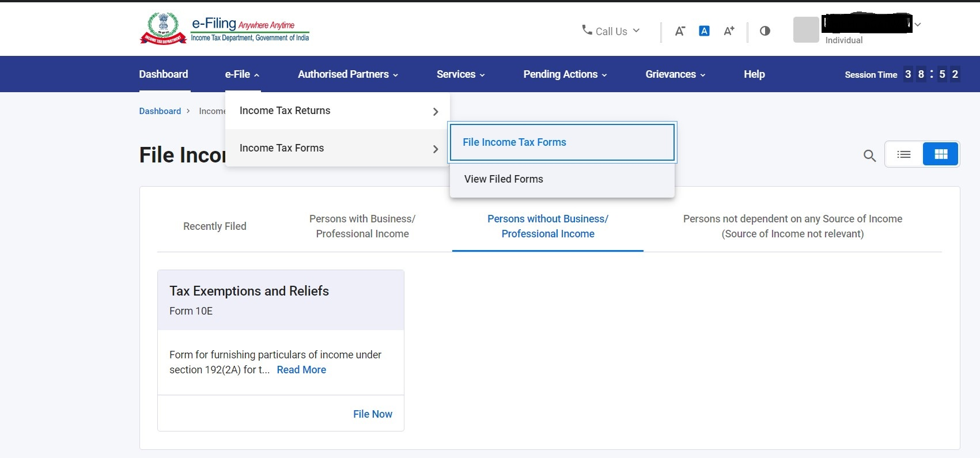Switch to grid card view
The width and height of the screenshot is (980, 458).
pyautogui.click(x=940, y=154)
